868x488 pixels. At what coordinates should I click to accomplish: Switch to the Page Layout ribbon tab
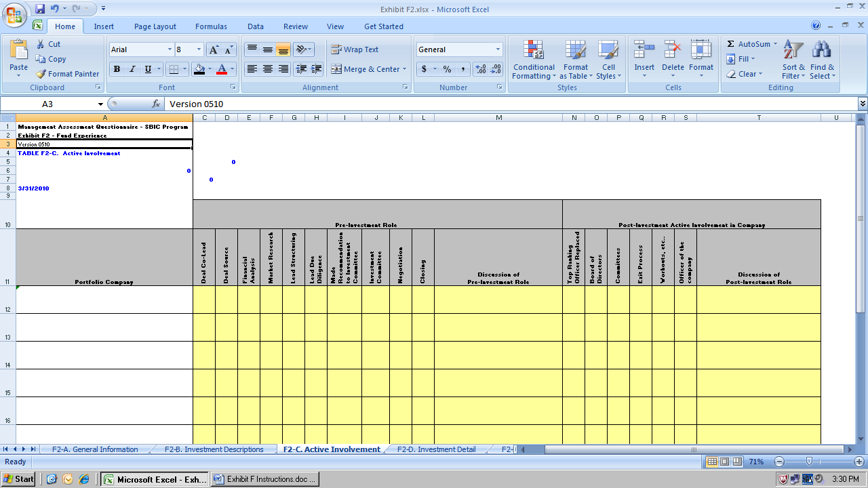tap(155, 26)
